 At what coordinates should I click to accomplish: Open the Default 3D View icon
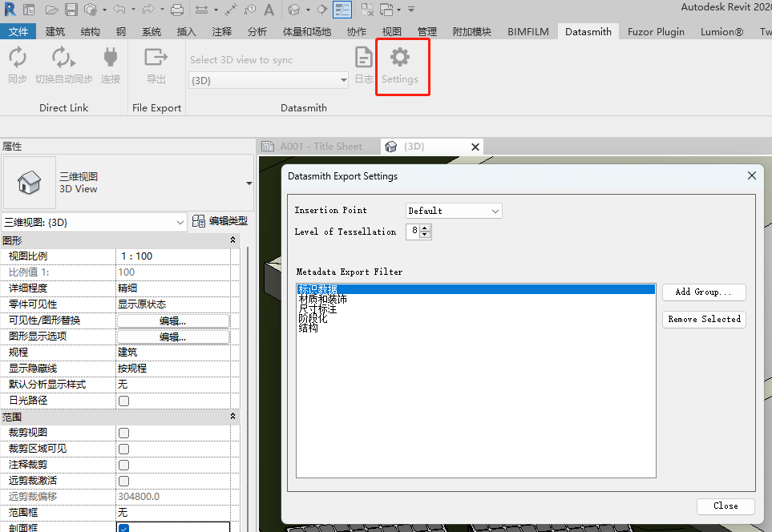click(294, 10)
